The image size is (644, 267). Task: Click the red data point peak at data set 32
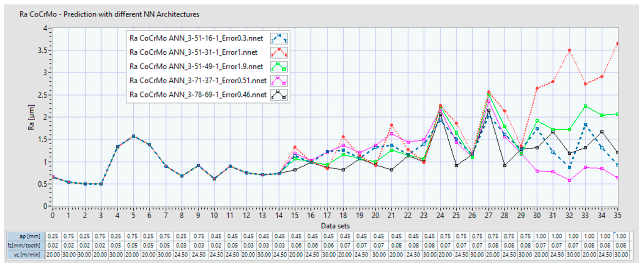(569, 50)
